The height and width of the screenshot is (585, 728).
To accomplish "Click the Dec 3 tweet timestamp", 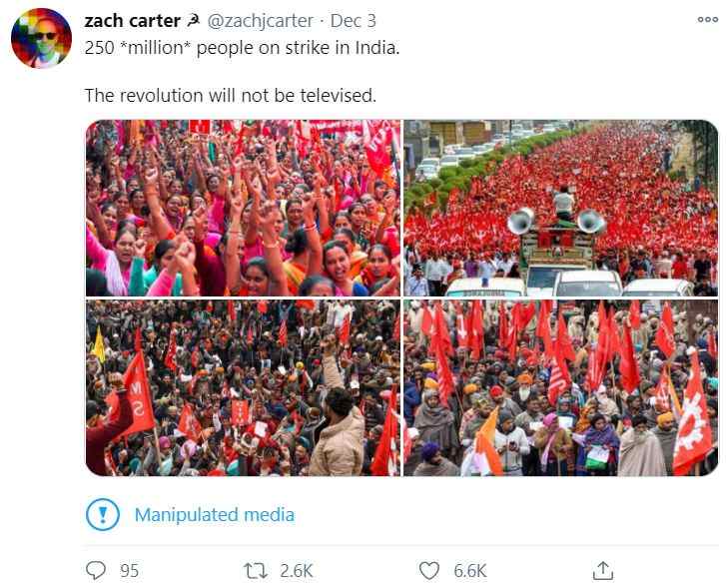I will [353, 21].
